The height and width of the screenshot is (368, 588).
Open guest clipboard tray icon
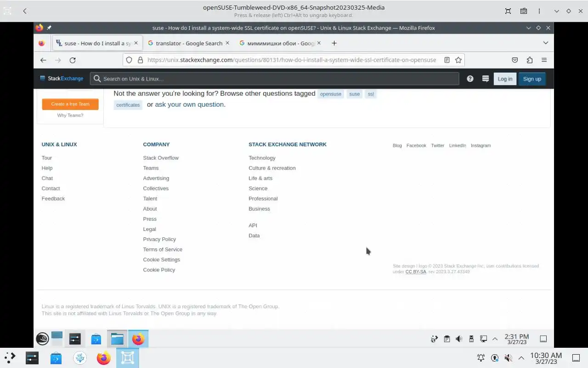point(447,339)
